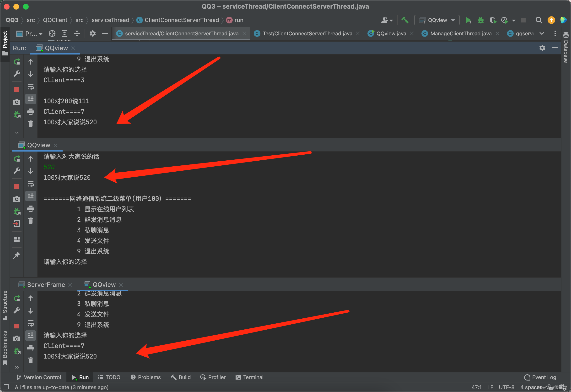This screenshot has height=392, width=571.
Task: Click the green Run button in toolbar
Action: 468,20
